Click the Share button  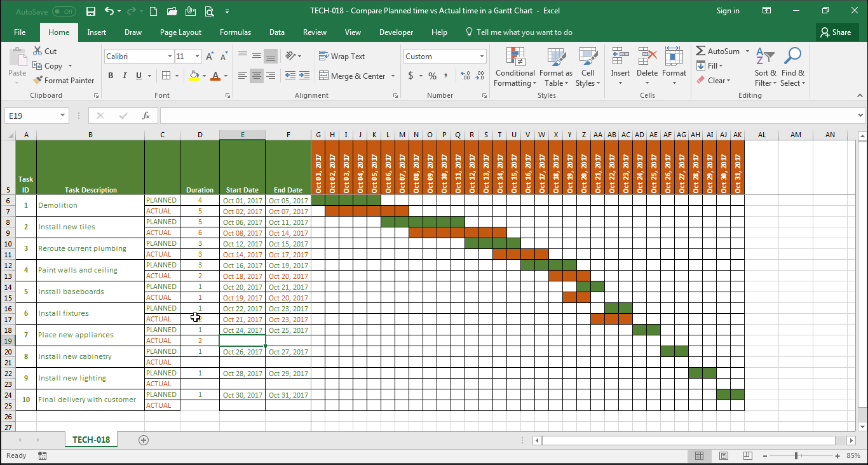point(835,32)
